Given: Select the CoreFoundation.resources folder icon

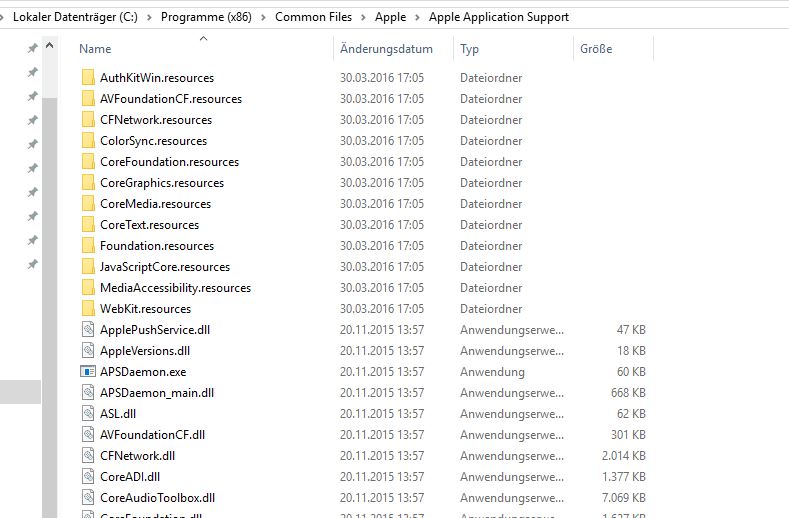Looking at the screenshot, I should click(x=88, y=162).
